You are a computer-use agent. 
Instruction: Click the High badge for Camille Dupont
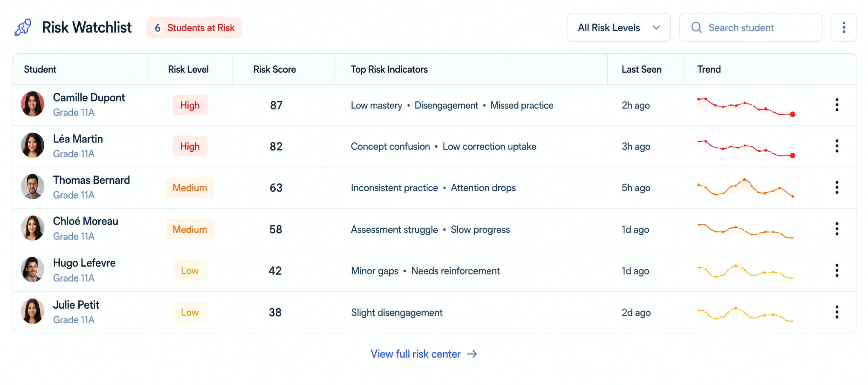[x=190, y=105]
